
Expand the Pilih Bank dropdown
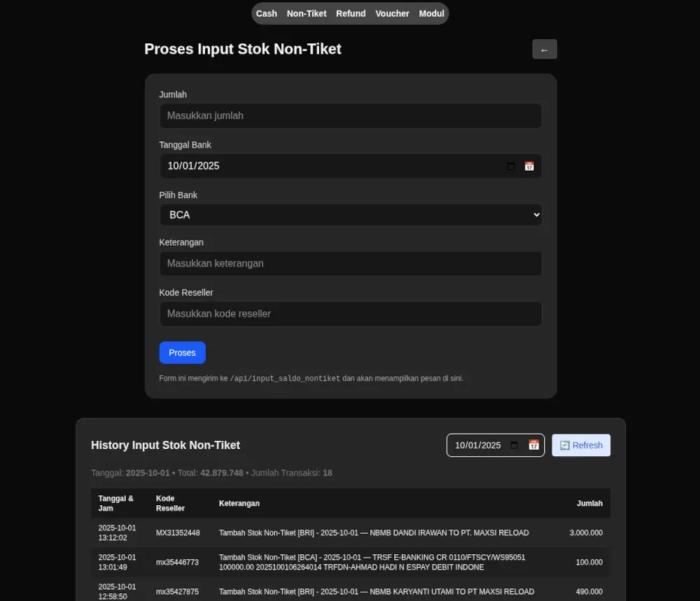tap(350, 215)
